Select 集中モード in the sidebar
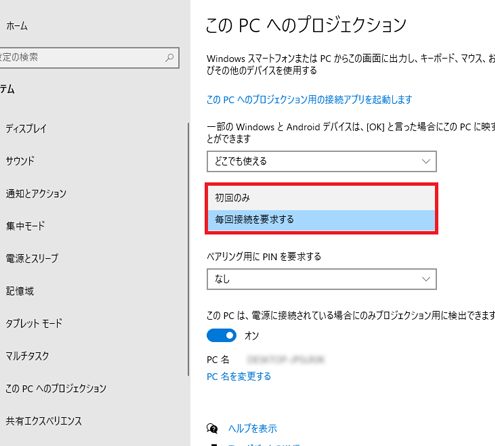This screenshot has width=495, height=446. tap(25, 226)
